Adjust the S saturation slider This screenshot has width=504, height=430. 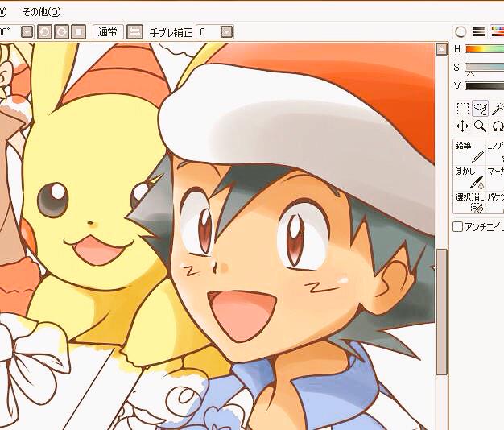click(485, 68)
